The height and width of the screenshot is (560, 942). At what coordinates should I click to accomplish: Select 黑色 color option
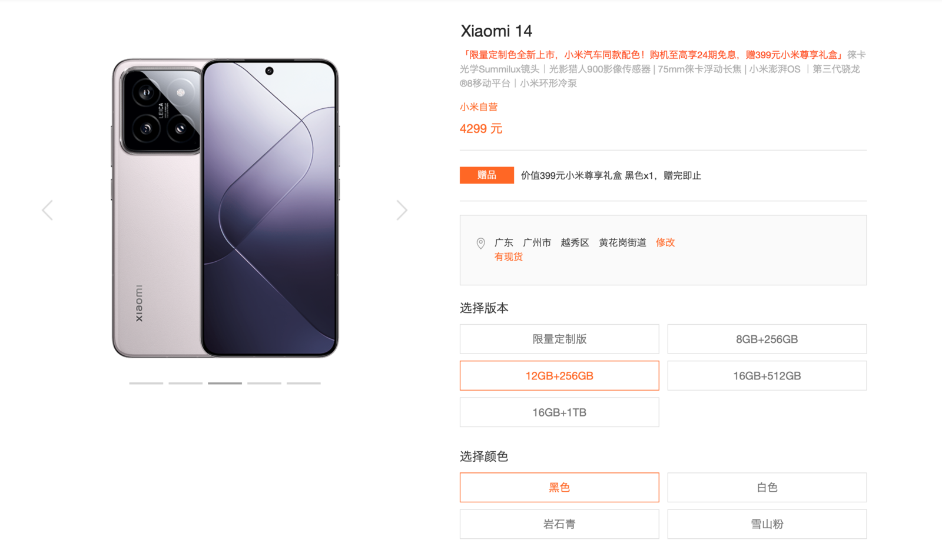[x=559, y=487]
